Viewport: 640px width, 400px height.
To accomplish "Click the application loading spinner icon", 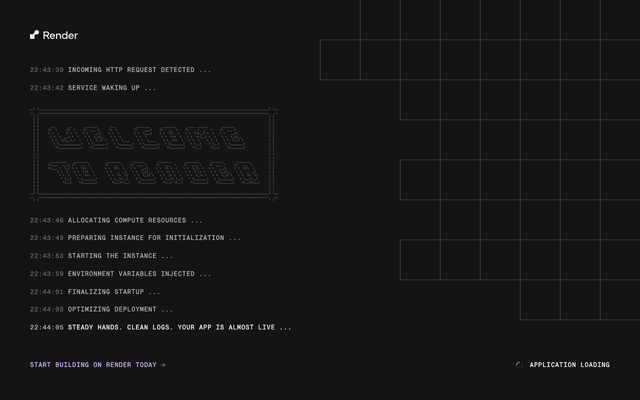I will click(x=519, y=365).
